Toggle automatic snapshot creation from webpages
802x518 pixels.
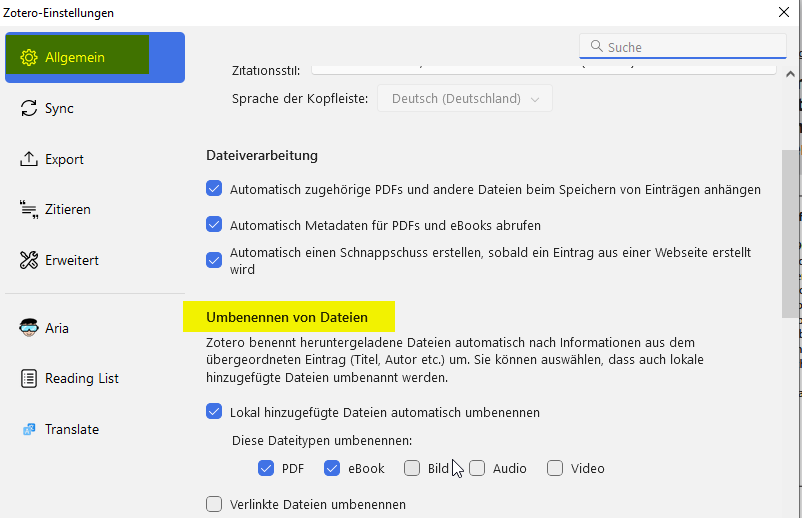pos(214,260)
